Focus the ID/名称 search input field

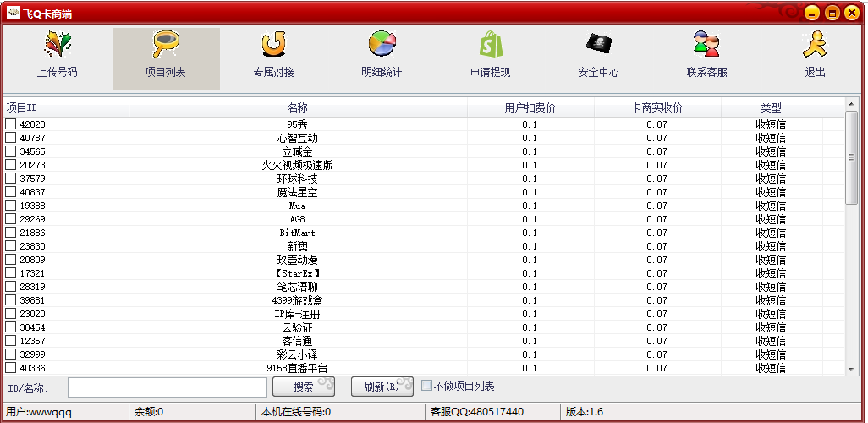(x=168, y=387)
